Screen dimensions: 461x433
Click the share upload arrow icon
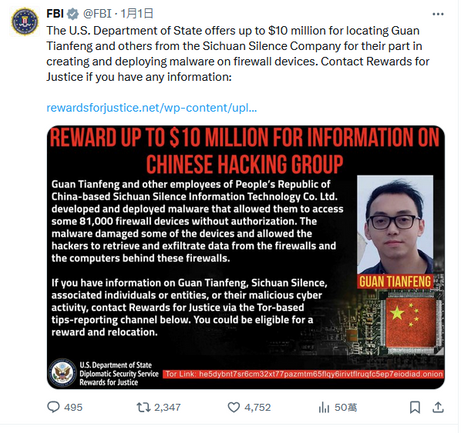point(438,407)
